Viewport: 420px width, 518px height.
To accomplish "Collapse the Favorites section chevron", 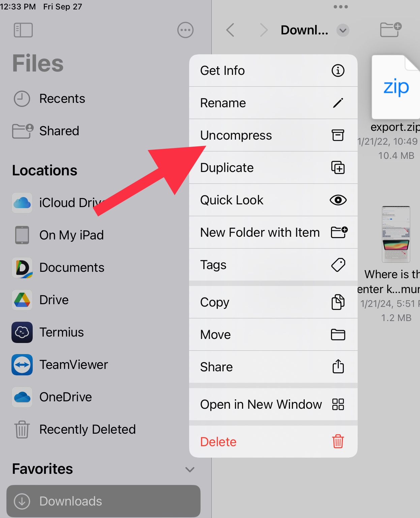I will click(190, 469).
